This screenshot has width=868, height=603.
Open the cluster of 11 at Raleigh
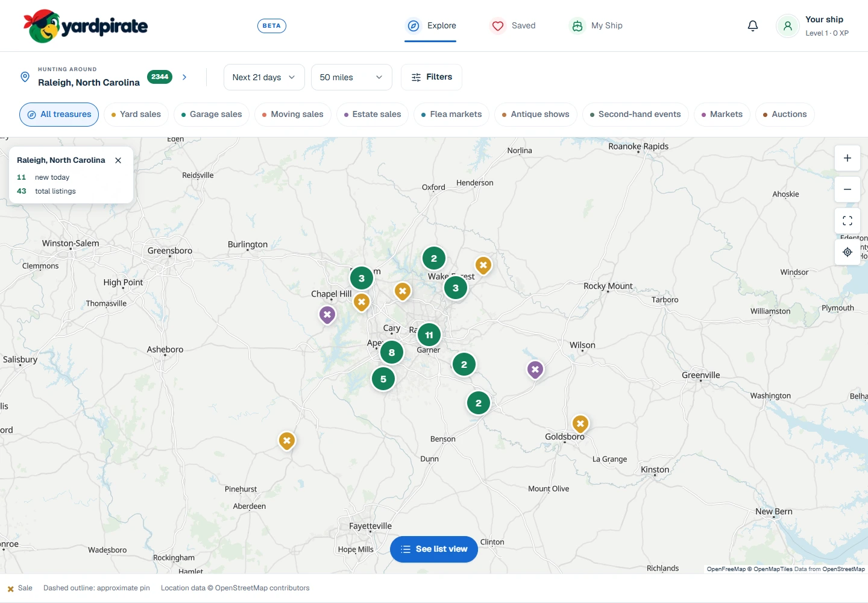(429, 335)
